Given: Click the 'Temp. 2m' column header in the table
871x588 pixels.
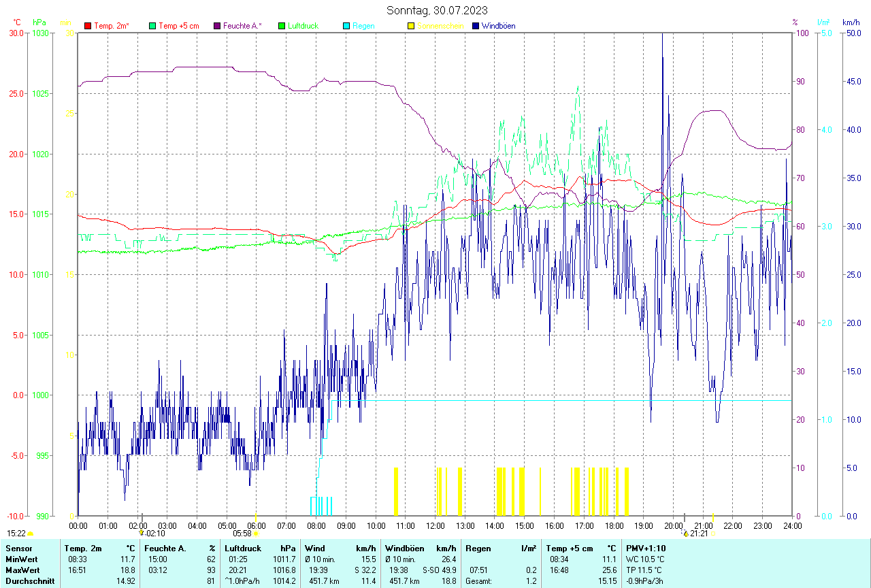Looking at the screenshot, I should coord(83,548).
